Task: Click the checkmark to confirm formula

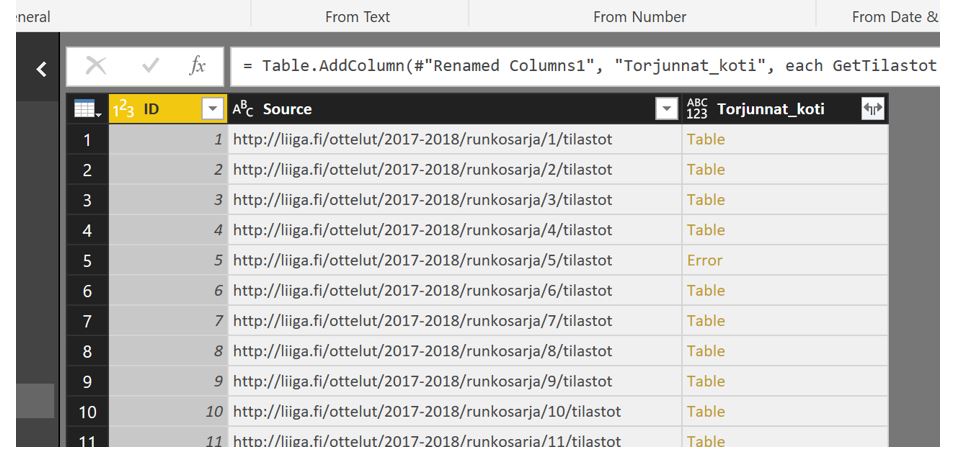Action: [151, 66]
